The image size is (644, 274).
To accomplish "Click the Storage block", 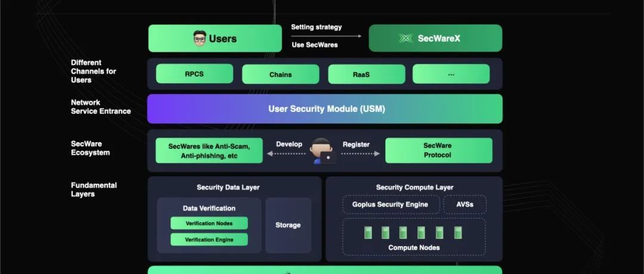I will (288, 225).
